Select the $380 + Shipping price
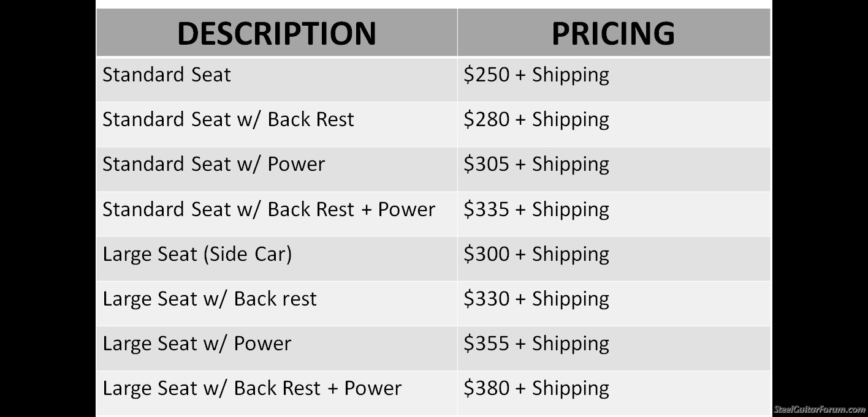 [x=536, y=388]
